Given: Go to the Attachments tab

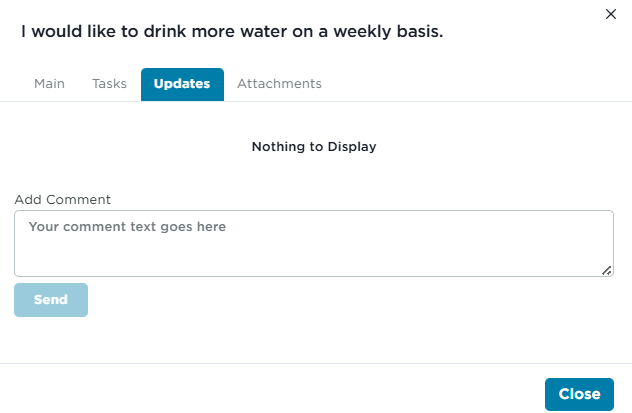Looking at the screenshot, I should coord(279,84).
